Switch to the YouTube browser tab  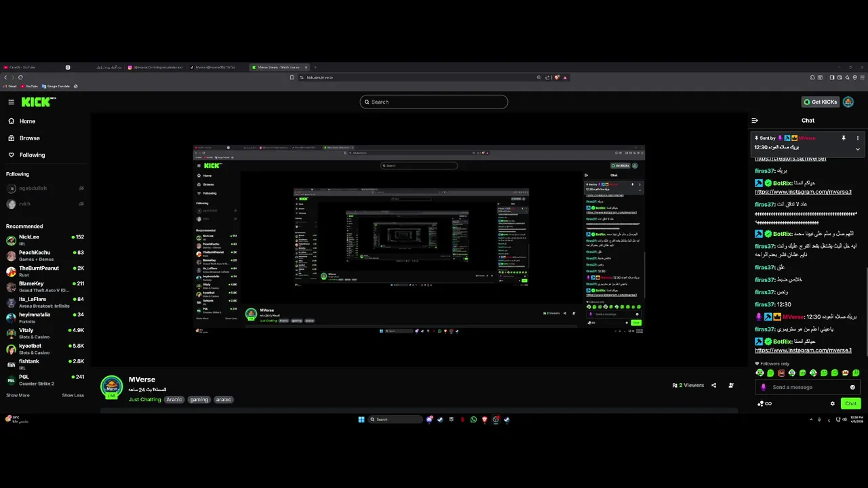[32, 67]
